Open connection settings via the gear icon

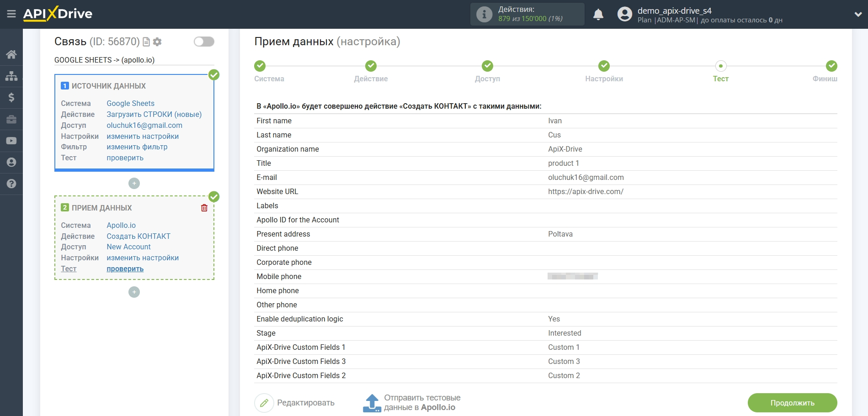click(x=157, y=42)
